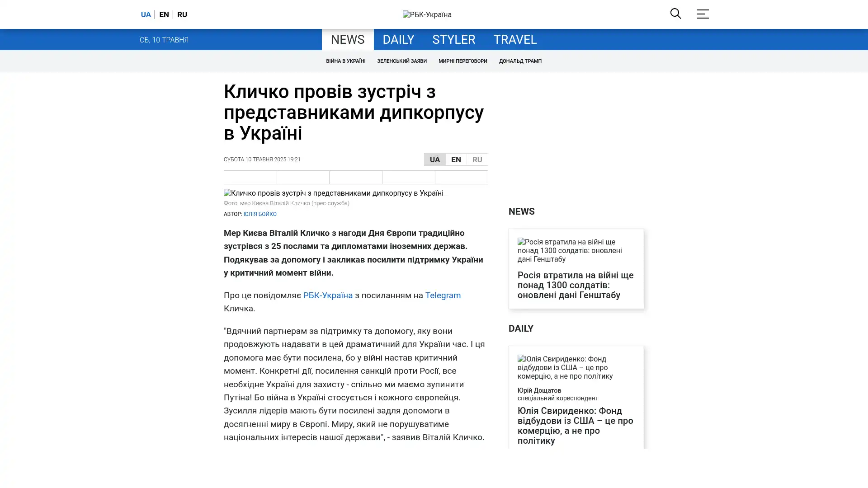Switch site header language to RU
This screenshot has width=868, height=488.
click(182, 14)
